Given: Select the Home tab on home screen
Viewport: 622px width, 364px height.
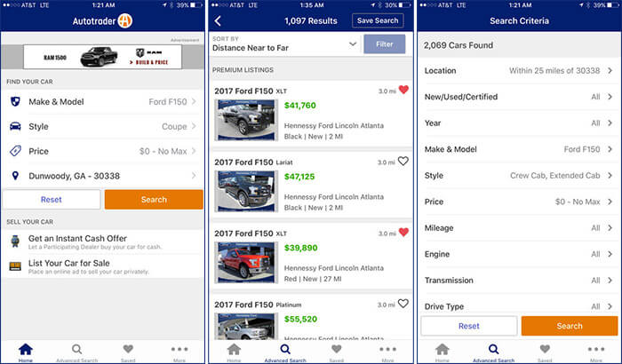Looking at the screenshot, I should point(26,352).
